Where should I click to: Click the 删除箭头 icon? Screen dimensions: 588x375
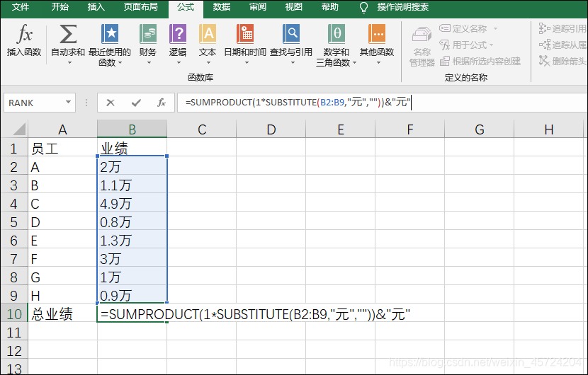pyautogui.click(x=544, y=61)
